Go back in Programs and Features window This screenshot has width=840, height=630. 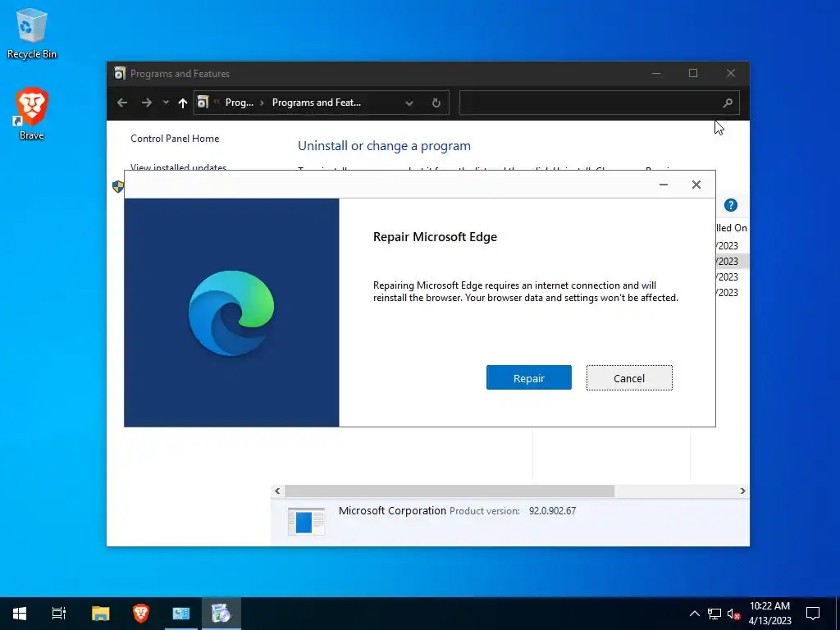[x=122, y=103]
